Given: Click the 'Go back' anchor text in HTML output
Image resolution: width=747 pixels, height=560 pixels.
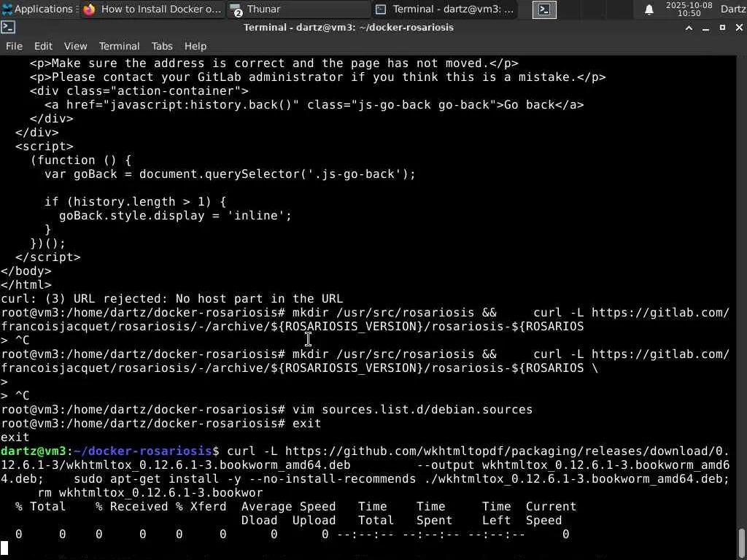Looking at the screenshot, I should 529,105.
